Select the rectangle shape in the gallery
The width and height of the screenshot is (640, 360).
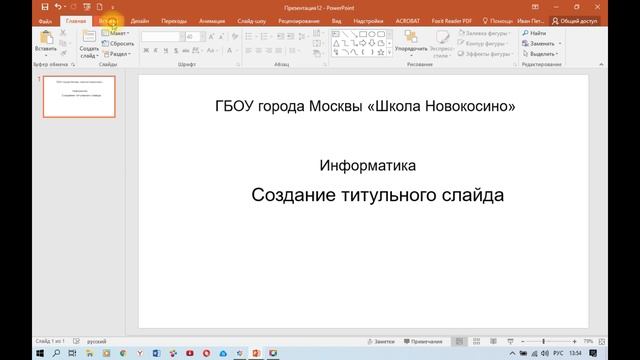363,34
